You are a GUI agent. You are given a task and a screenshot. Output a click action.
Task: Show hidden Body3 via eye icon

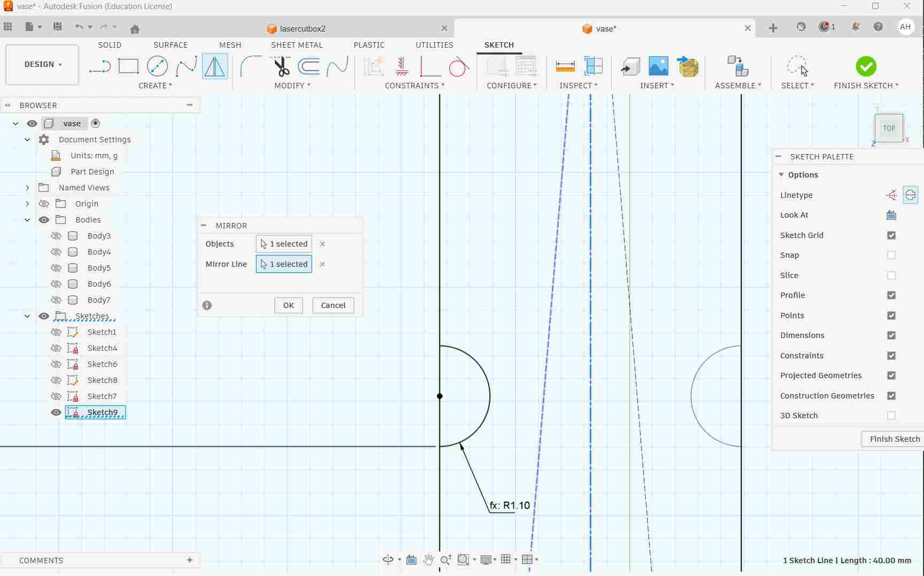pos(56,236)
